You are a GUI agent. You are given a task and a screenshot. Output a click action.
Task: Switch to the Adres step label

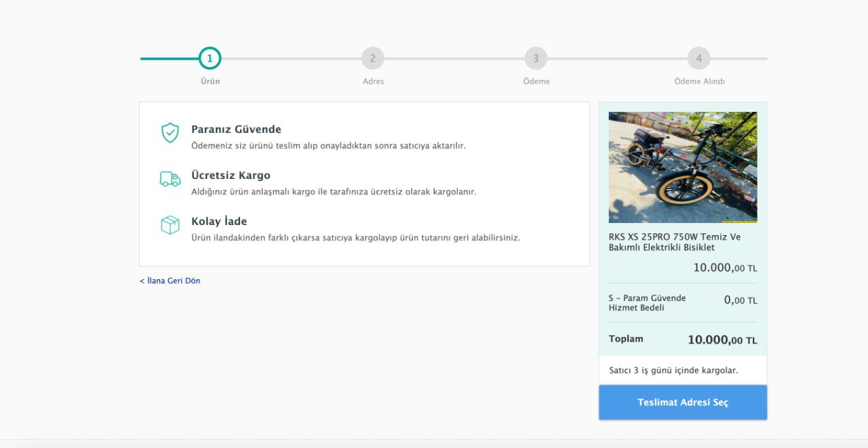tap(373, 81)
